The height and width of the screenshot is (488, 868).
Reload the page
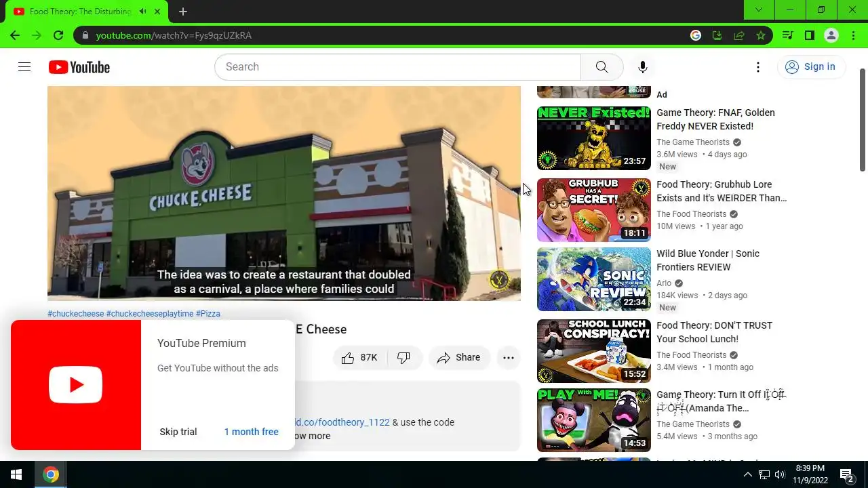(58, 35)
